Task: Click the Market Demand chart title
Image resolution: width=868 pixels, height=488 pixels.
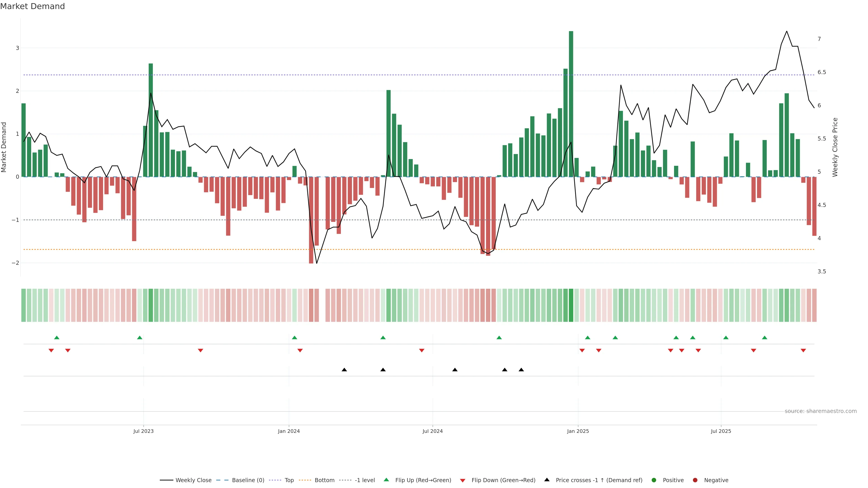Action: 32,6
